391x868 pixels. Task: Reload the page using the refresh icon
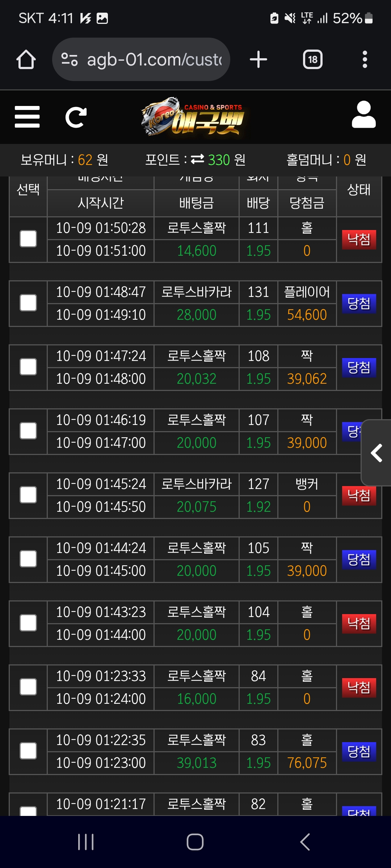[76, 117]
